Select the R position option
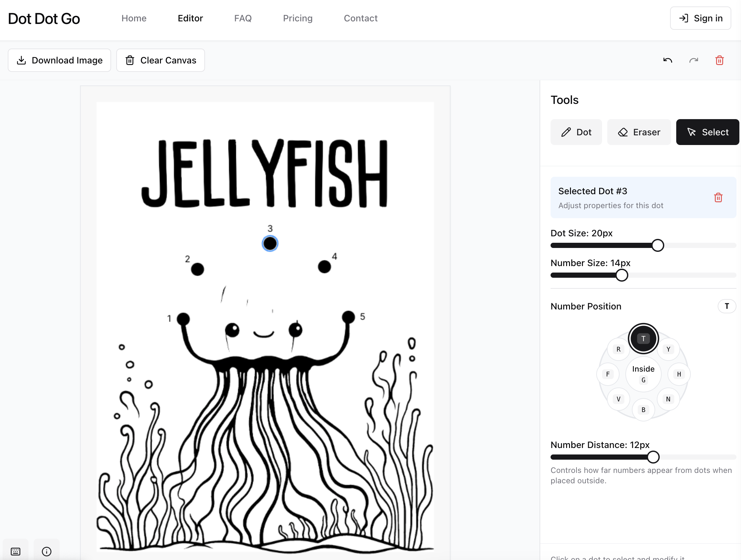The height and width of the screenshot is (560, 741). coord(618,349)
